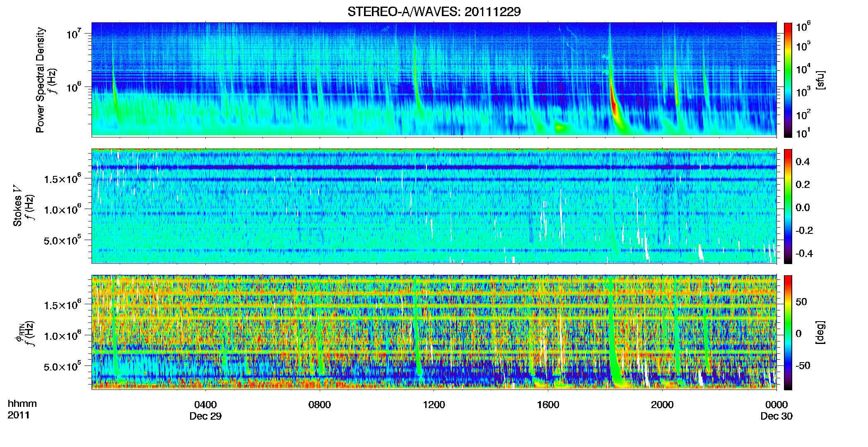The image size is (868, 447).
Task: Select the Power Spectral Density axis label
Action: tap(40, 80)
